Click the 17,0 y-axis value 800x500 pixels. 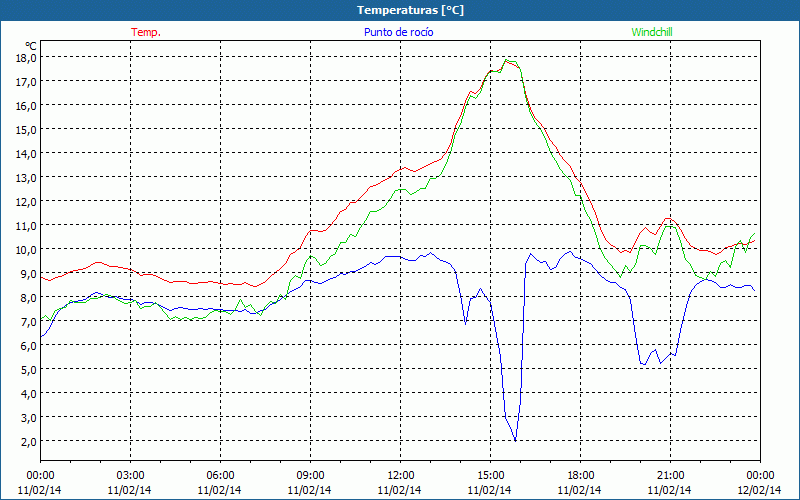click(x=26, y=82)
